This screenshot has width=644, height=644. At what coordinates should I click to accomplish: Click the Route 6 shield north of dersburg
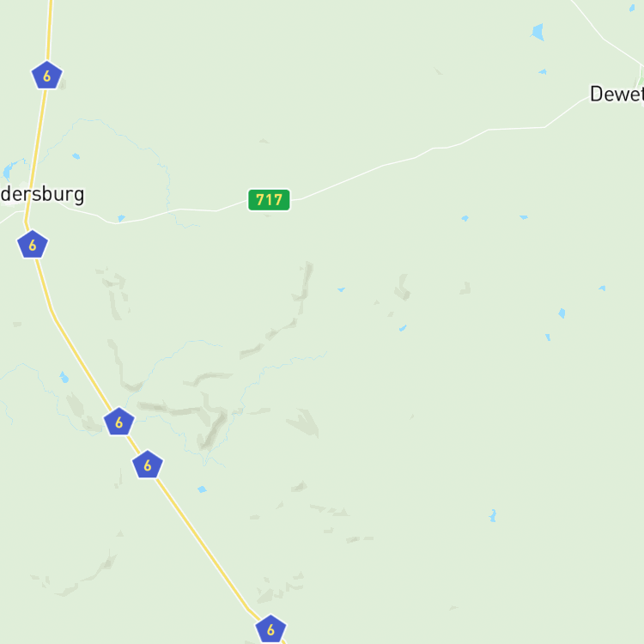tap(47, 76)
